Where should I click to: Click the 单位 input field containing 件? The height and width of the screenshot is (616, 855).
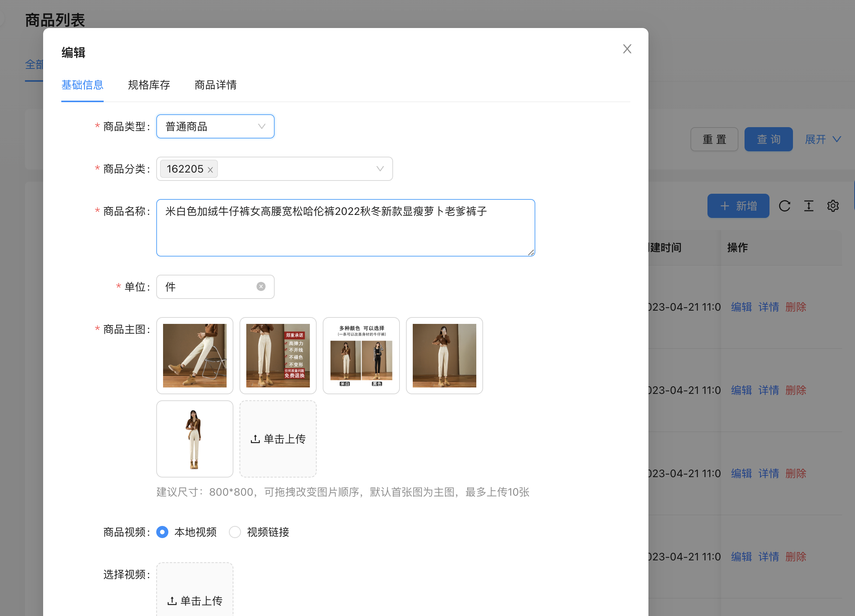coord(215,287)
